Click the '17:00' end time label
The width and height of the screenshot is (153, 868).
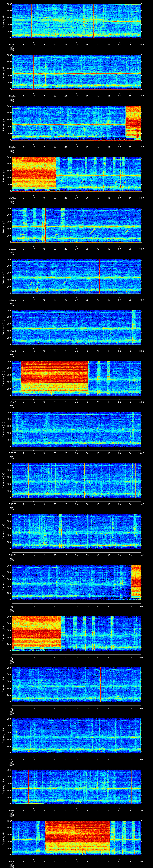(x=141, y=810)
